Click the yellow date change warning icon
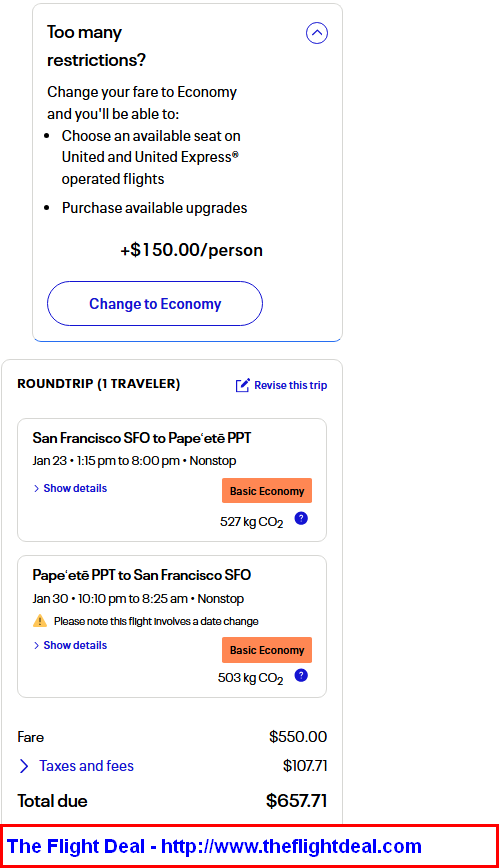The image size is (499, 868). pos(40,621)
